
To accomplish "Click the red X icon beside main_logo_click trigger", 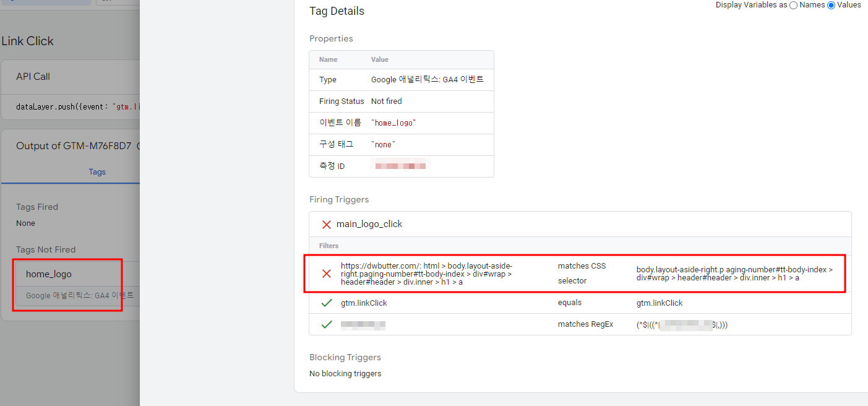I will 327,224.
